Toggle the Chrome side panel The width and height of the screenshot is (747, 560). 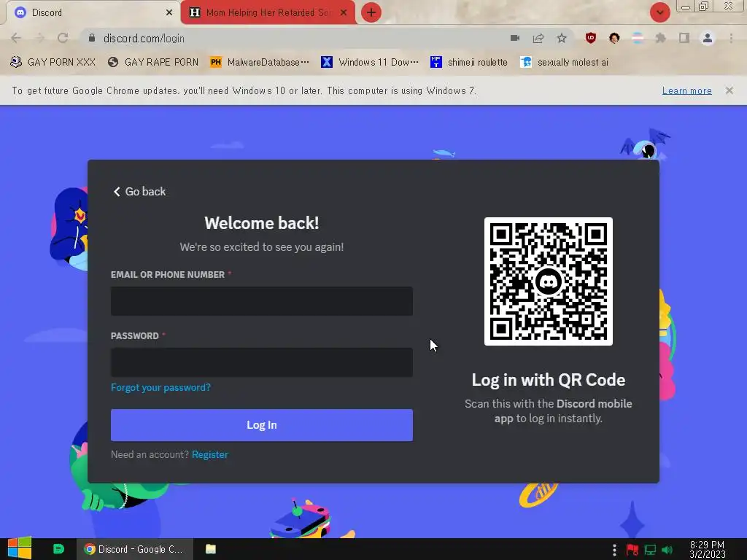pyautogui.click(x=684, y=38)
